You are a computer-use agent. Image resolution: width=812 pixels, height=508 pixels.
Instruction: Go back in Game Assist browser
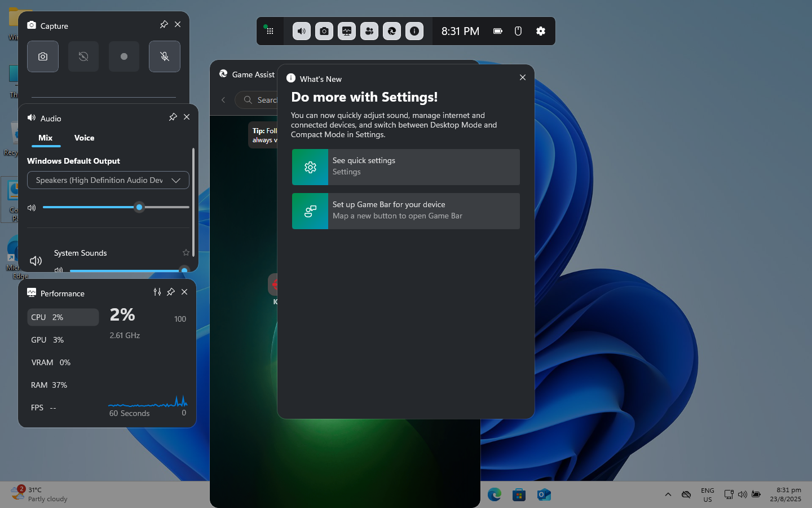(223, 100)
